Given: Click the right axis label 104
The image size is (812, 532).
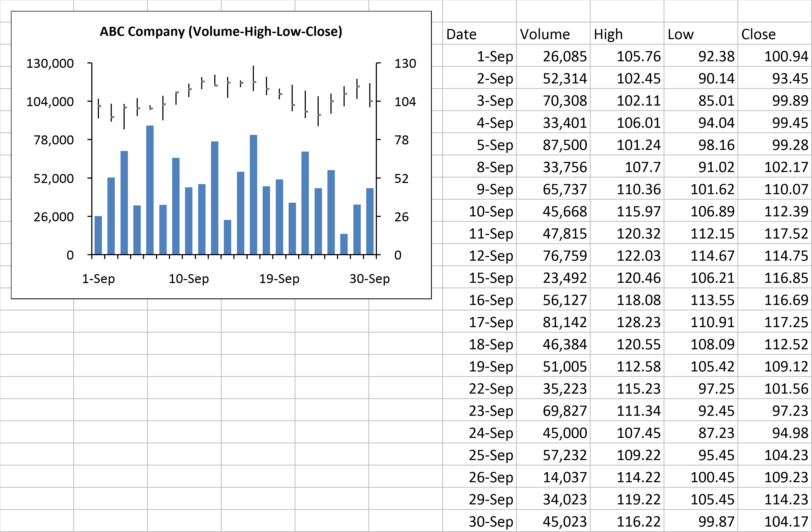Looking at the screenshot, I should [405, 102].
